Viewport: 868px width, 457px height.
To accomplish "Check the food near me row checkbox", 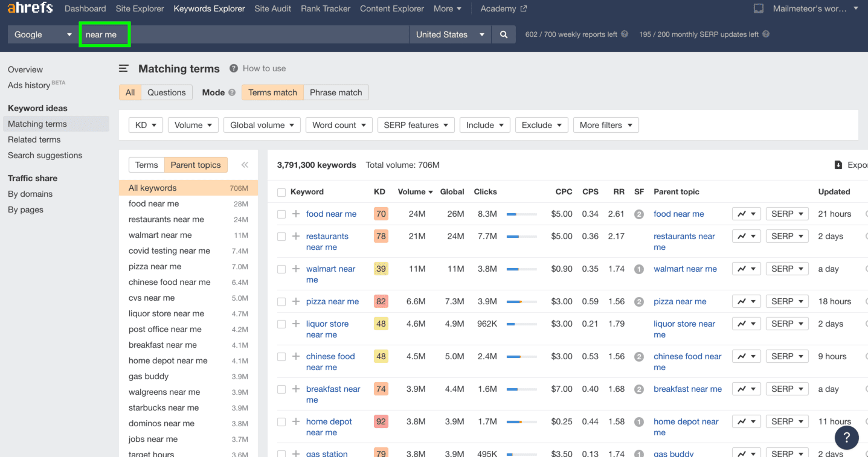I will [x=281, y=214].
